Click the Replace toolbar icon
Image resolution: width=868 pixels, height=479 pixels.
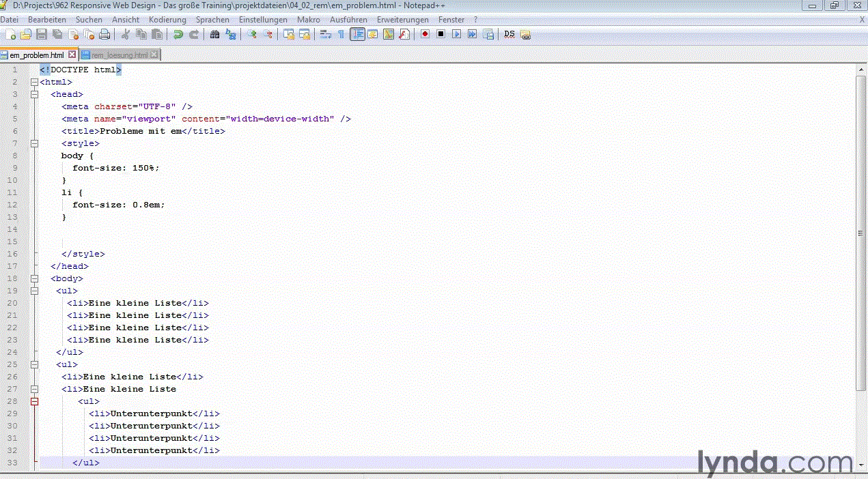pos(231,34)
